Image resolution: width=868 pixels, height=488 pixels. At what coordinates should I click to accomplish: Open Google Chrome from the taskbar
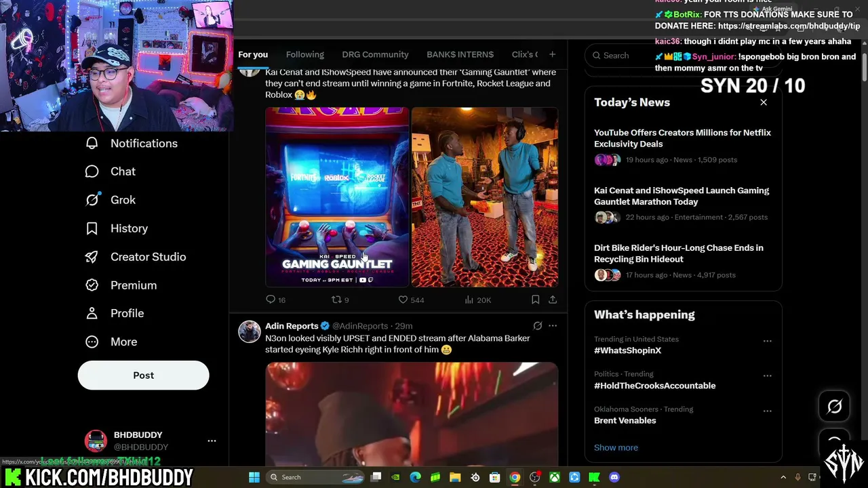point(515,477)
